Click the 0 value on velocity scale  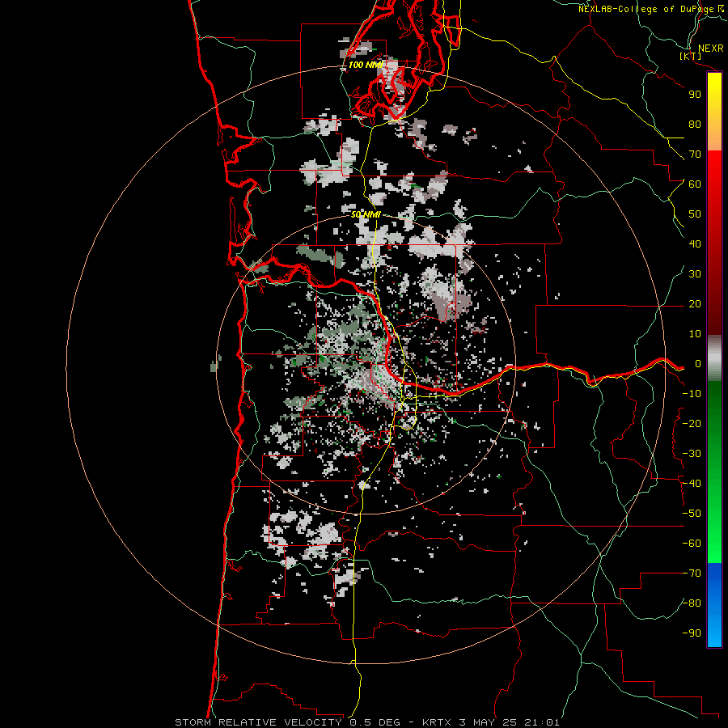point(698,363)
